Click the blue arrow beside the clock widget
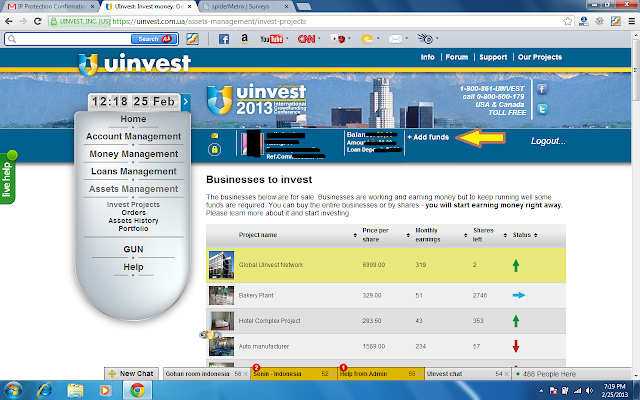 tap(186, 102)
